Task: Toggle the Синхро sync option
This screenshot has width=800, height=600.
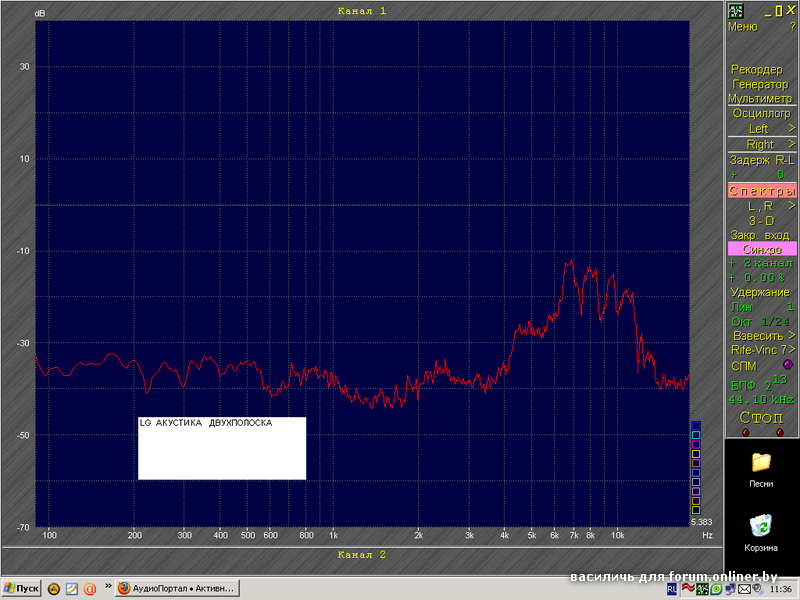Action: (x=761, y=248)
